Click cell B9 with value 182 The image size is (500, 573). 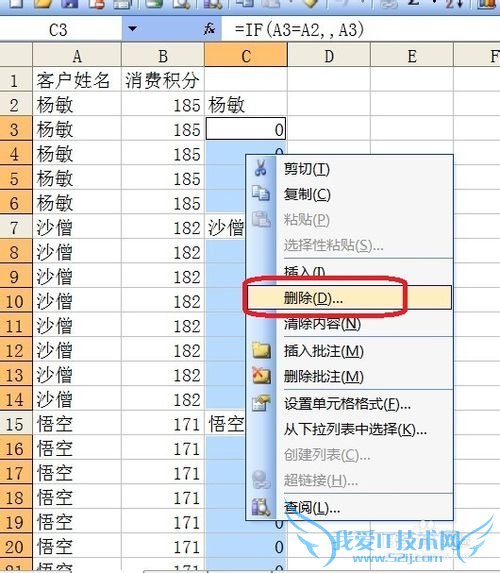pyautogui.click(x=163, y=276)
